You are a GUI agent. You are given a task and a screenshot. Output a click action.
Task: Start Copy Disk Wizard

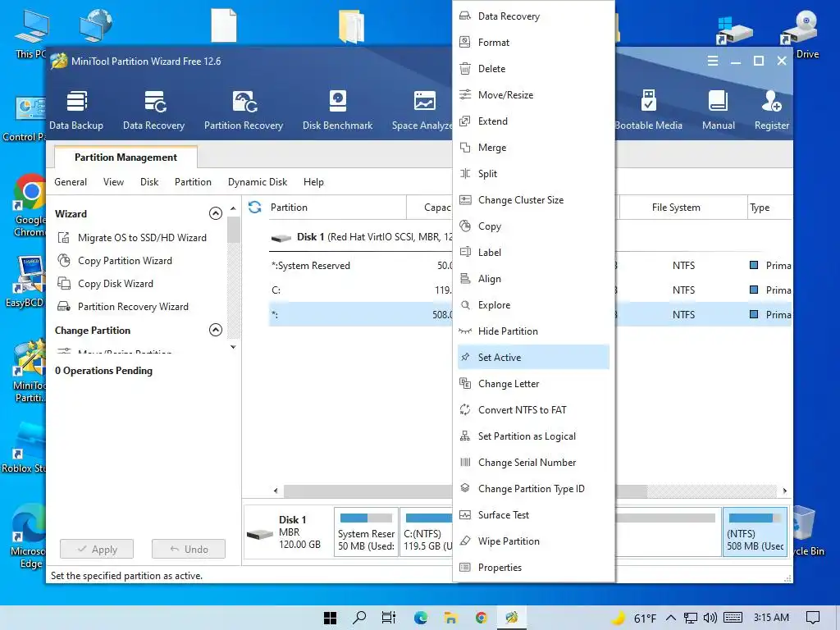[106, 283]
